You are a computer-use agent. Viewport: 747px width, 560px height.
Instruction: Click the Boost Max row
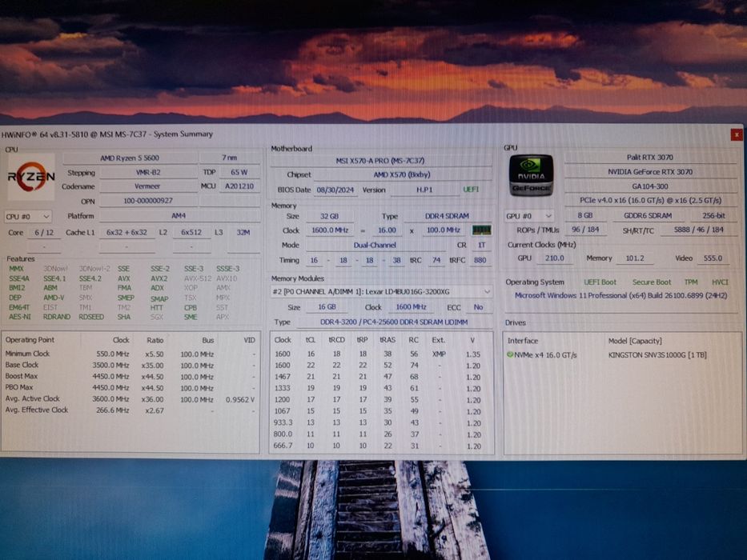[x=131, y=377]
